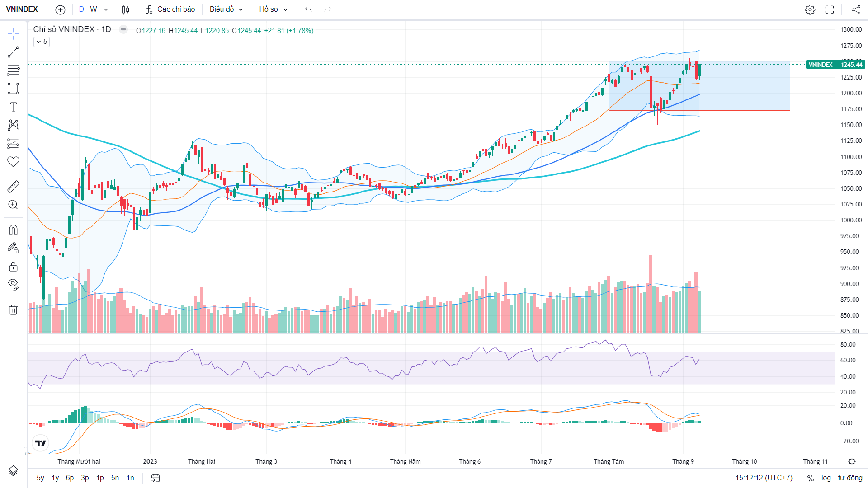Select the trend line drawing tool
Viewport: 868px width, 488px height.
pyautogui.click(x=14, y=52)
